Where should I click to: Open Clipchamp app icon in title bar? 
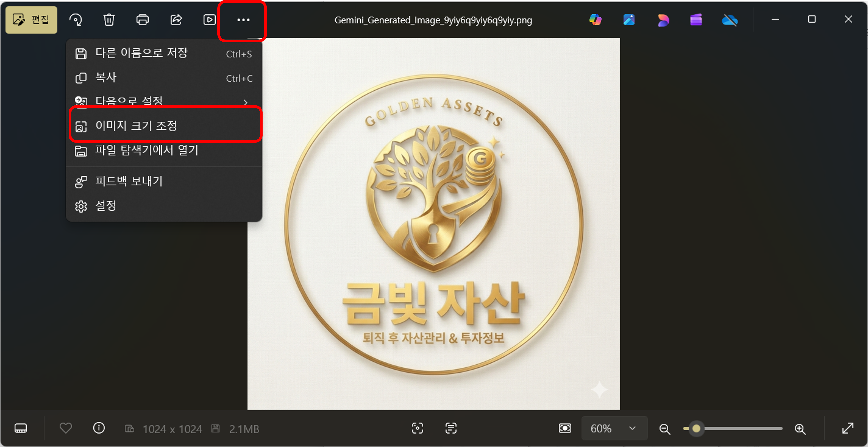tap(696, 20)
